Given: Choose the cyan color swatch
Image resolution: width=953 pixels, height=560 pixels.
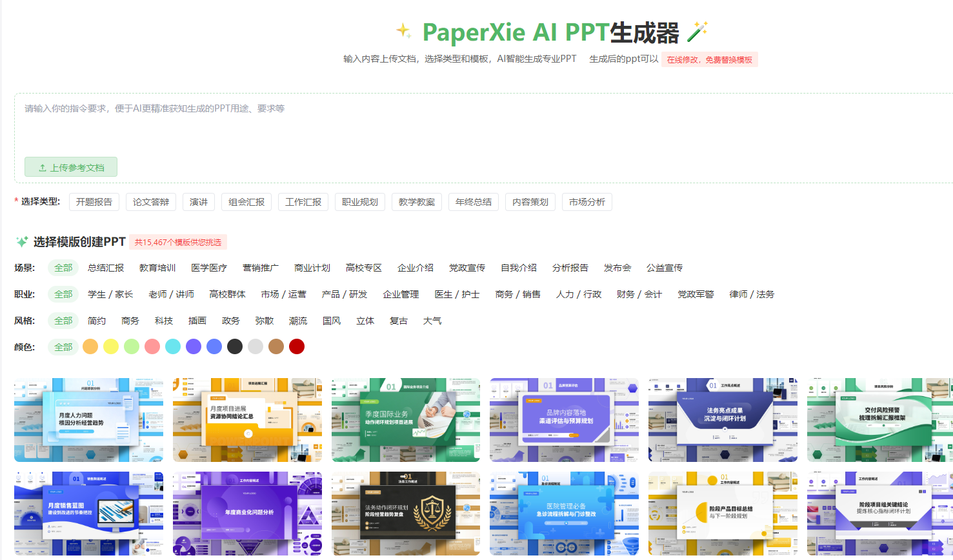Looking at the screenshot, I should point(173,347).
